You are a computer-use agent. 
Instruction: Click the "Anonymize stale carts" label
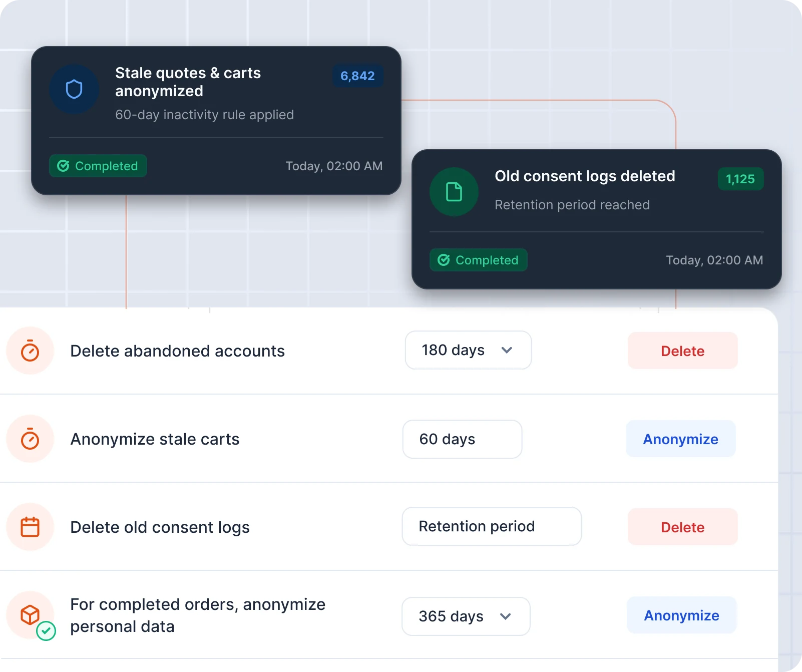155,439
